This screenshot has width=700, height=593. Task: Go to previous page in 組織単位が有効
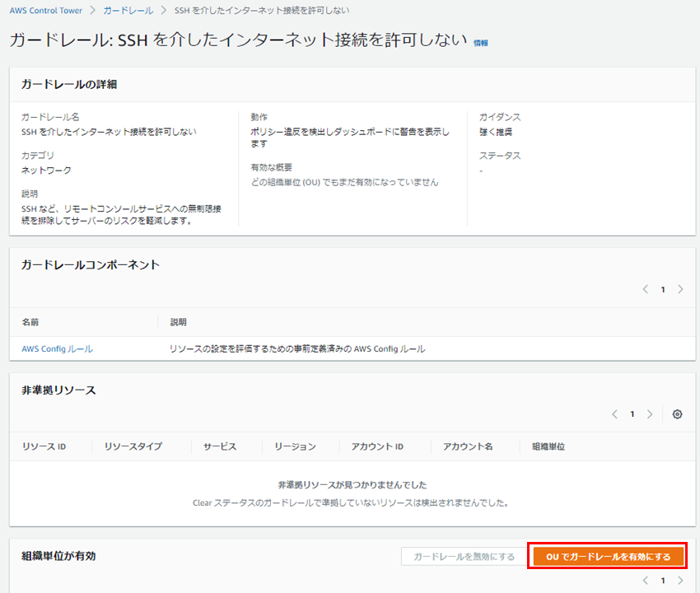point(646,581)
